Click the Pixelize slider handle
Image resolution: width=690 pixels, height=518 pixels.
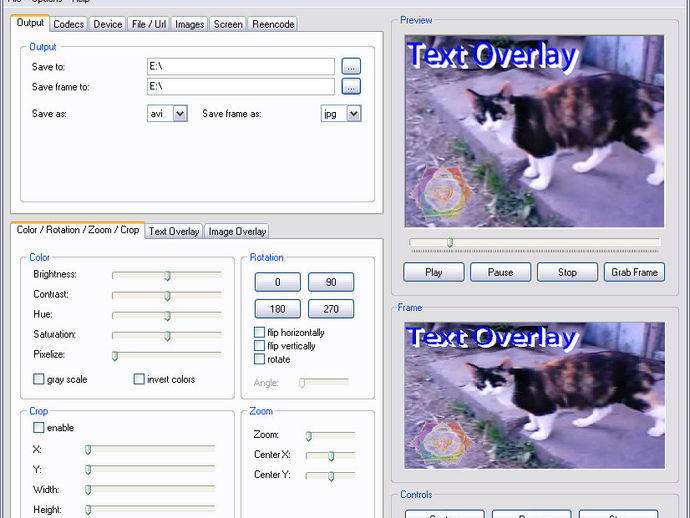(x=115, y=356)
